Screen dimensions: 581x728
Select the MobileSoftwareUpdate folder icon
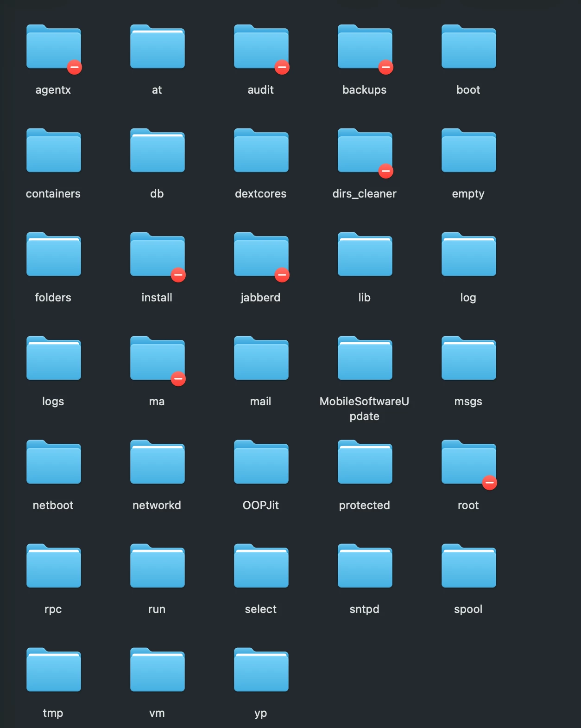[x=365, y=358]
